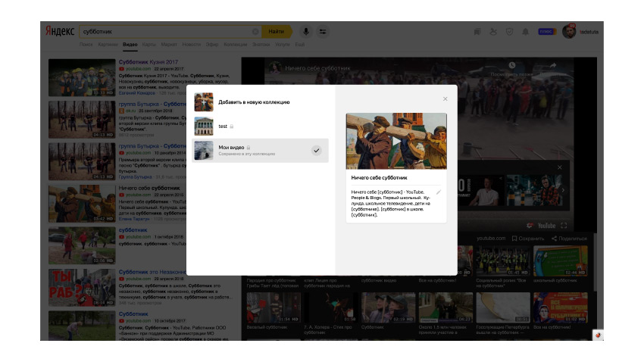This screenshot has height=362, width=644.
Task: Activate voice search microphone icon
Action: click(305, 32)
